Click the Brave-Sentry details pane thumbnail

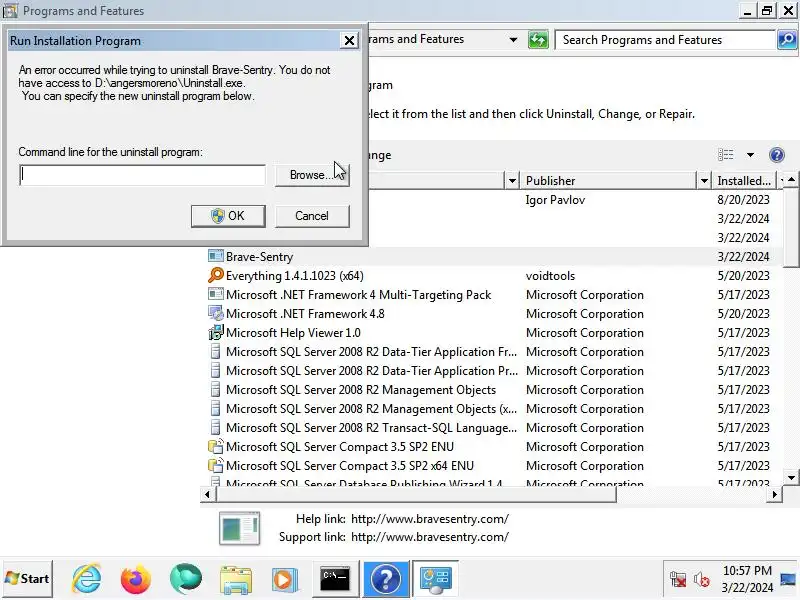239,528
